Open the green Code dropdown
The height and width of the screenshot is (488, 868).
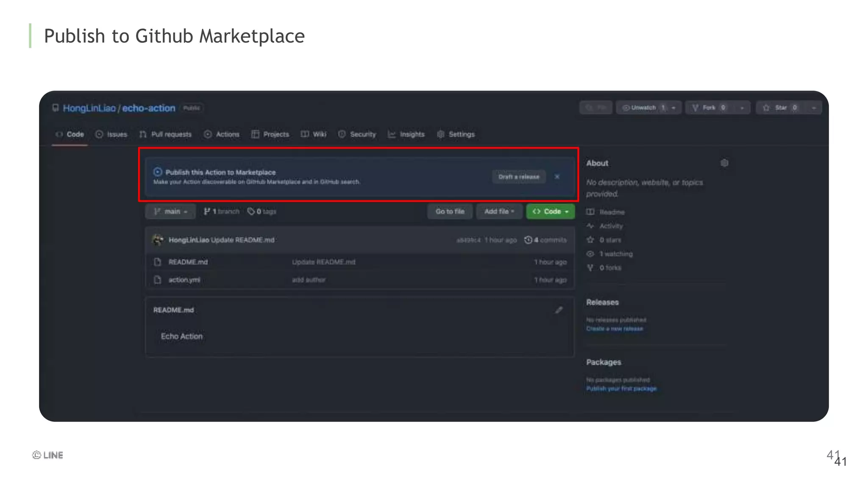click(x=550, y=211)
